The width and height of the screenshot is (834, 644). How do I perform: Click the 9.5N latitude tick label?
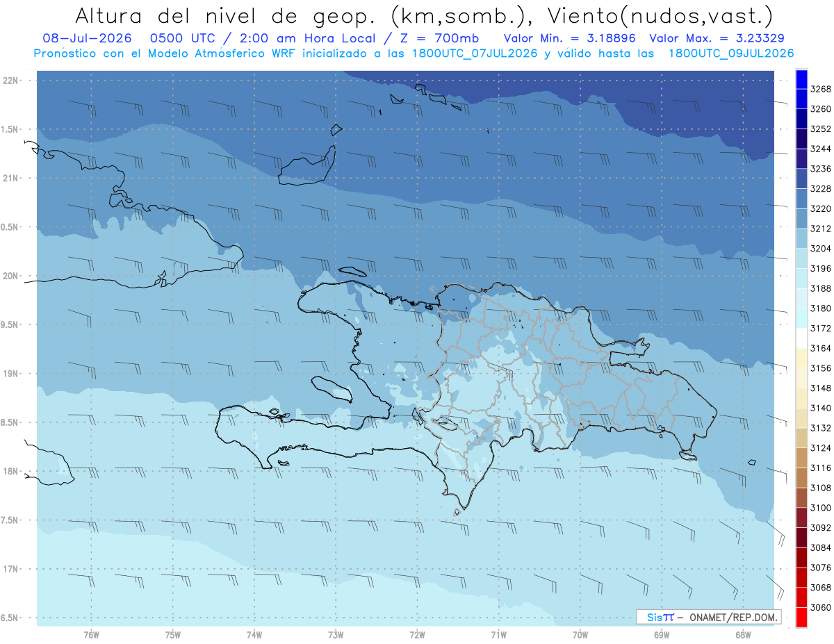click(10, 324)
